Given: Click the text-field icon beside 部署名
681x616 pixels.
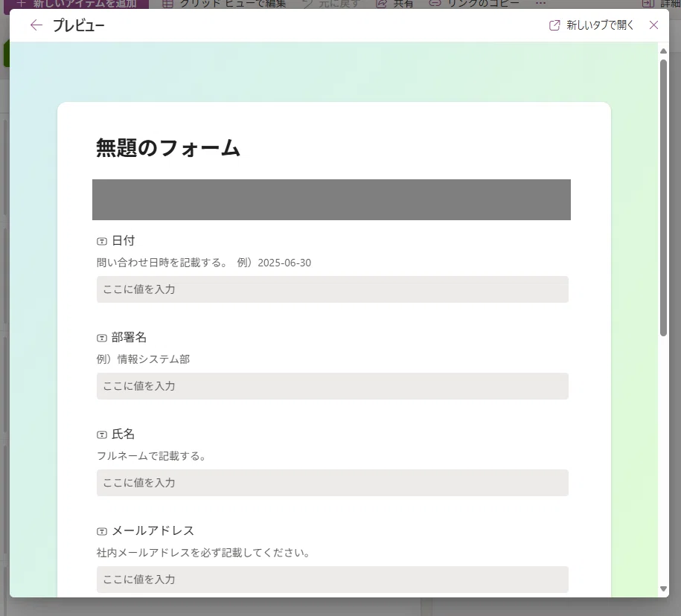Looking at the screenshot, I should coord(102,338).
